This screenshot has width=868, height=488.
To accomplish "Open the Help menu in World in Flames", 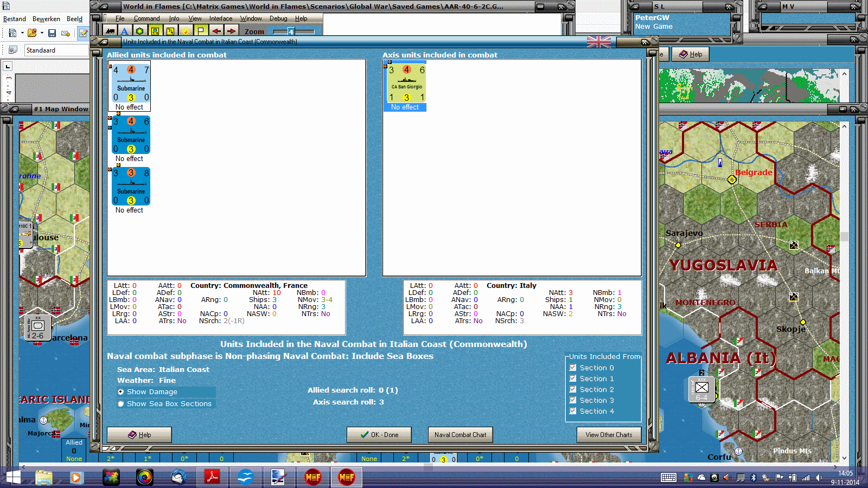I will tap(301, 18).
